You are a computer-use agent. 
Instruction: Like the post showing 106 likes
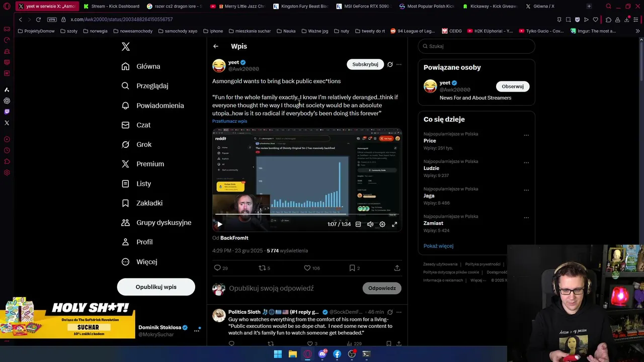coord(312,268)
